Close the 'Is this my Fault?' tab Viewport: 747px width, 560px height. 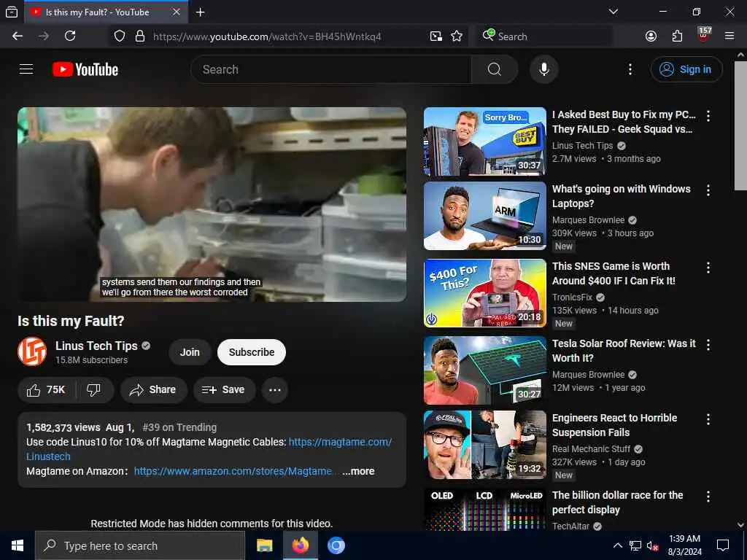(177, 12)
